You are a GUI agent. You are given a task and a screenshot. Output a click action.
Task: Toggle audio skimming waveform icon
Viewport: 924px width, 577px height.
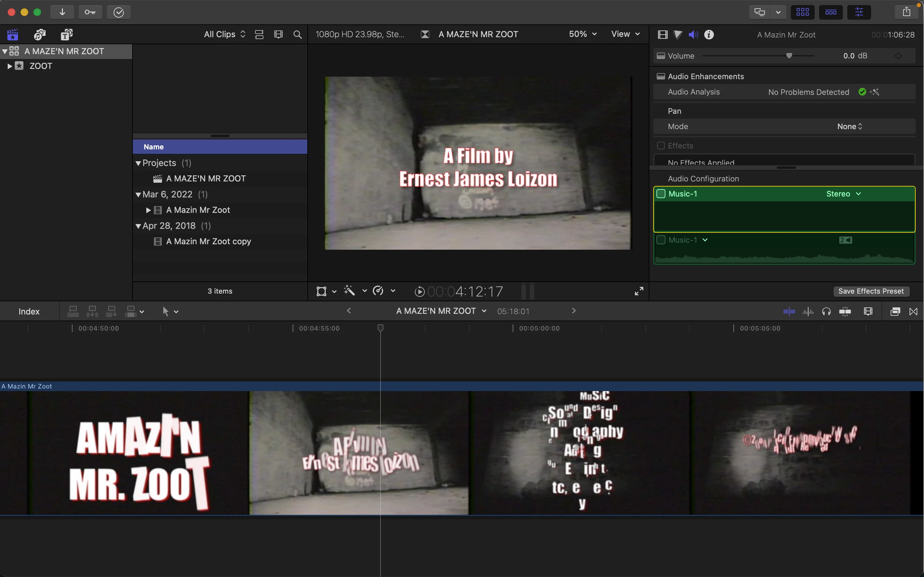808,311
